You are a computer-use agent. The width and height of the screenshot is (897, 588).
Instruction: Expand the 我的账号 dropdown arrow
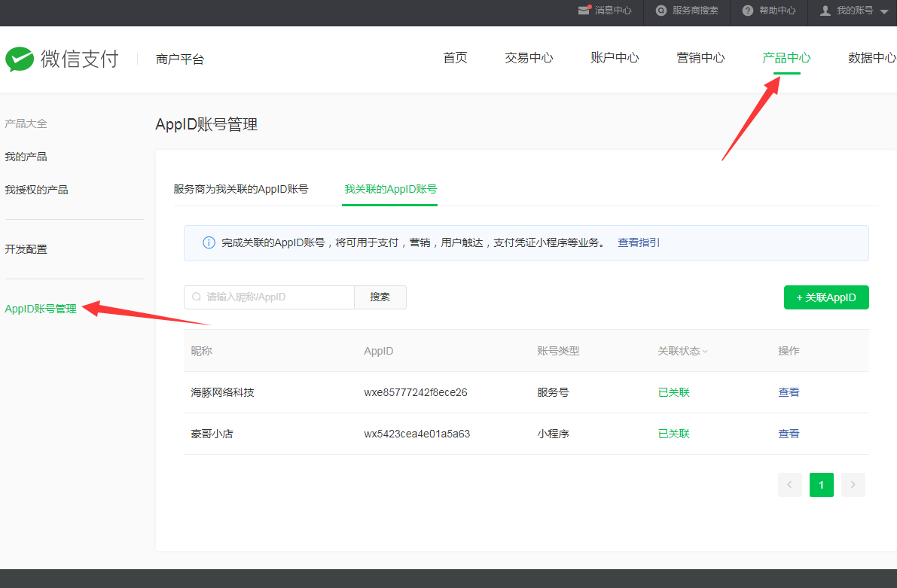coord(884,11)
